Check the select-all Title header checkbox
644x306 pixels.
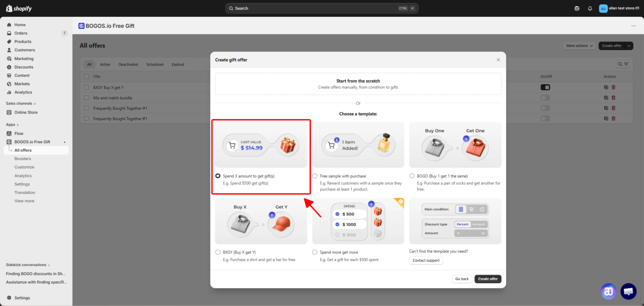(86, 76)
